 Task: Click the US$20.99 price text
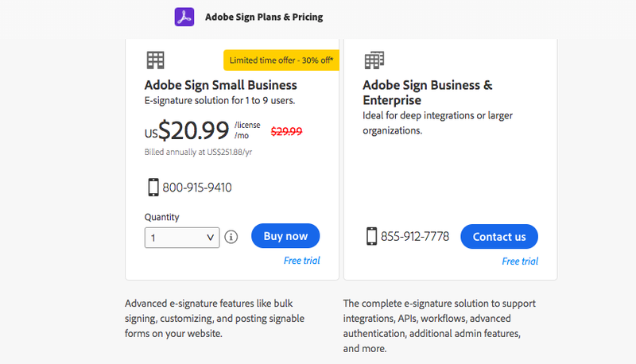pos(187,130)
